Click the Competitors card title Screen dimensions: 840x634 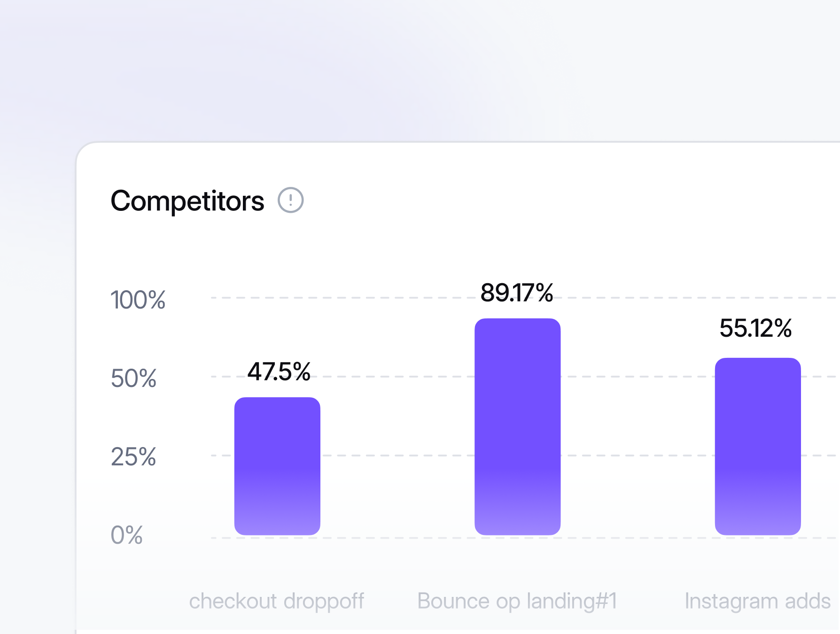pyautogui.click(x=187, y=201)
